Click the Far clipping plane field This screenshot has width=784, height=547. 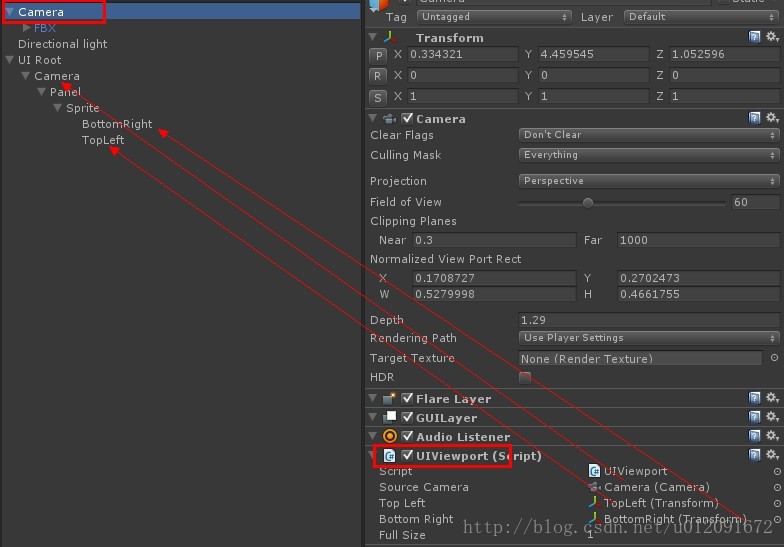point(698,240)
